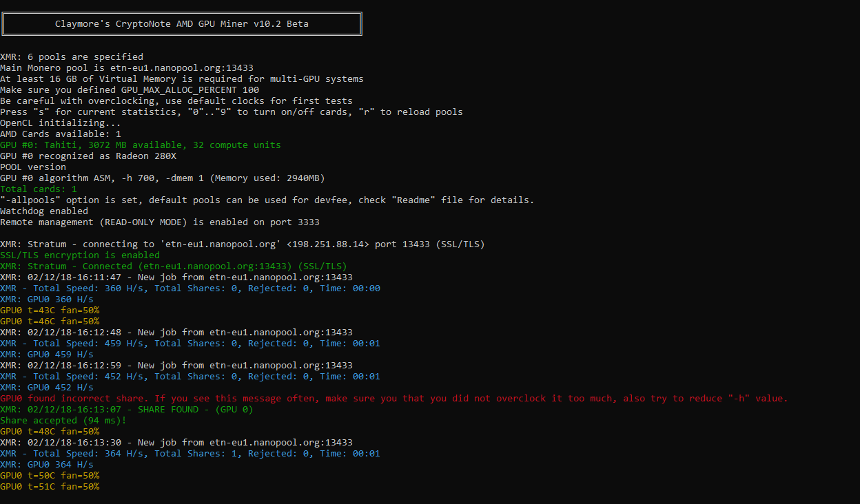This screenshot has height=504, width=860.
Task: Select 'Total Speed: 360 H/s' line
Action: [x=190, y=288]
